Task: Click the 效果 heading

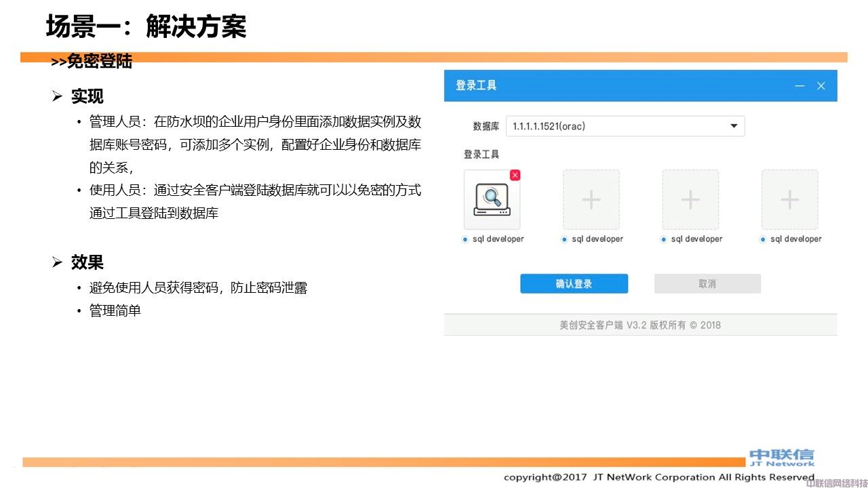Action: click(87, 262)
